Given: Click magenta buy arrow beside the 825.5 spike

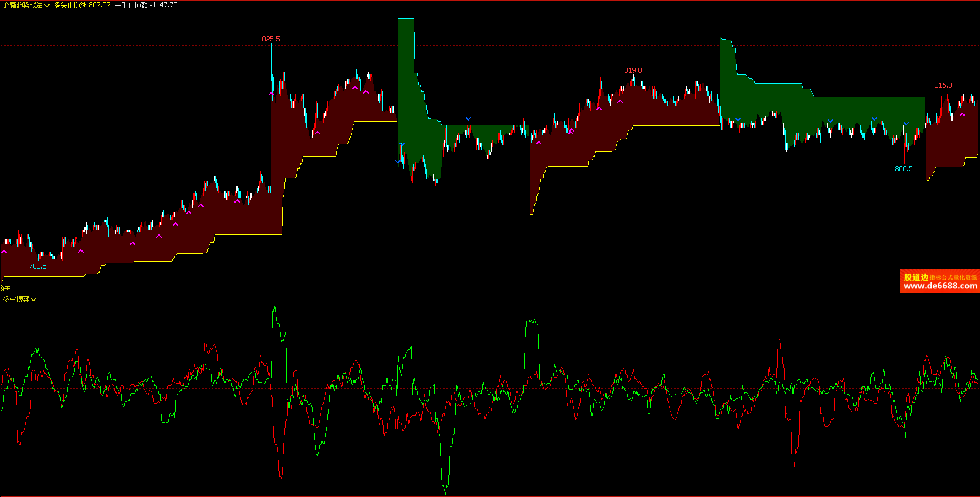Looking at the screenshot, I should [271, 94].
